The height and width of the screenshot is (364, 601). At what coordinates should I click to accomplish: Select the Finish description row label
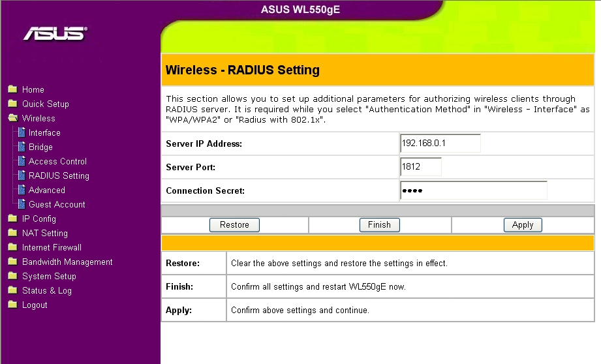tap(179, 286)
